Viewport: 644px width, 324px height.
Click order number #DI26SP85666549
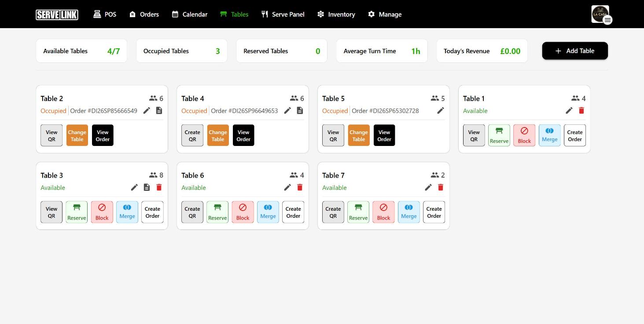tap(112, 111)
